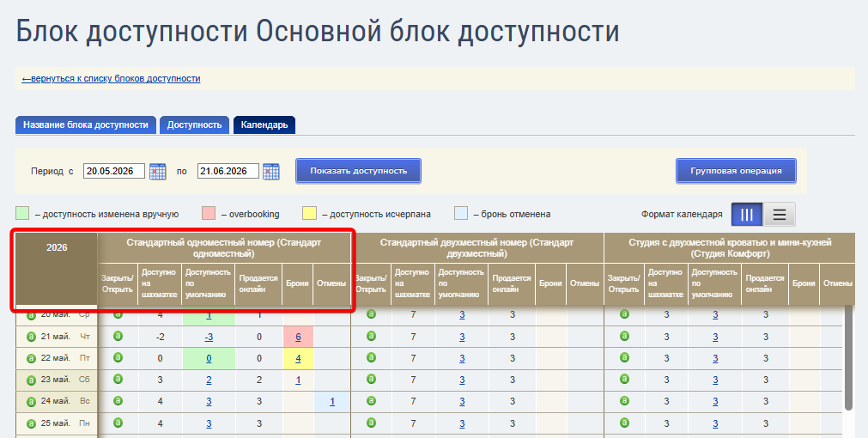Open default availability -3 link for 21 май
This screenshot has height=438, width=868.
click(x=209, y=338)
